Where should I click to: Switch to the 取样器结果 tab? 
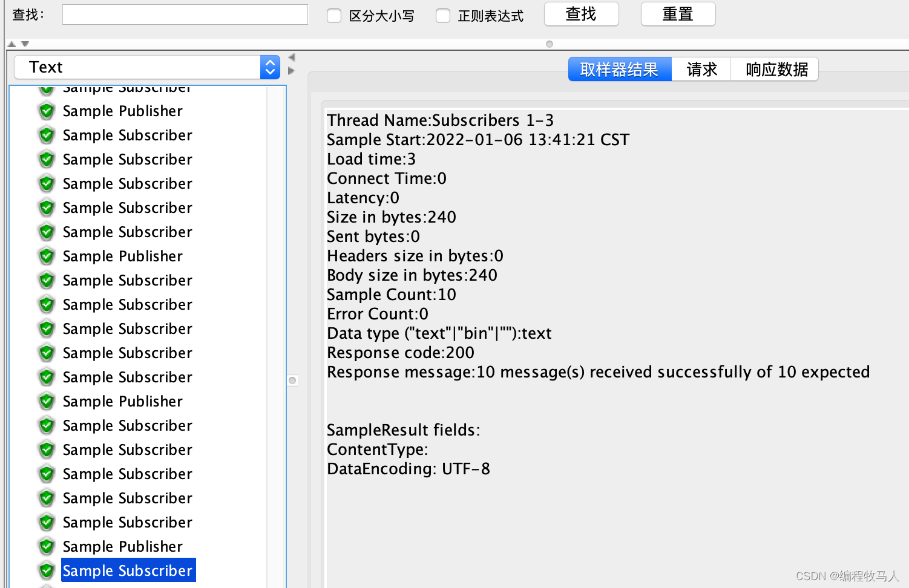(620, 70)
